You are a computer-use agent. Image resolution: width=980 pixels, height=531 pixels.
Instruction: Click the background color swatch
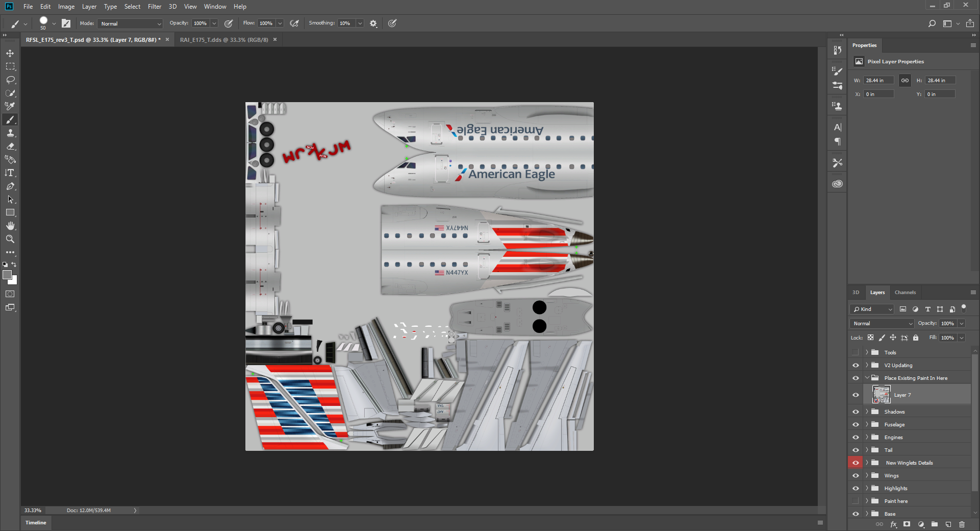click(x=14, y=281)
